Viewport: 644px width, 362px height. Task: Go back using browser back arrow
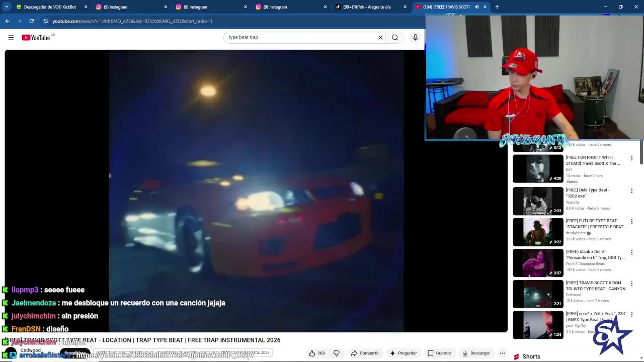[x=7, y=21]
